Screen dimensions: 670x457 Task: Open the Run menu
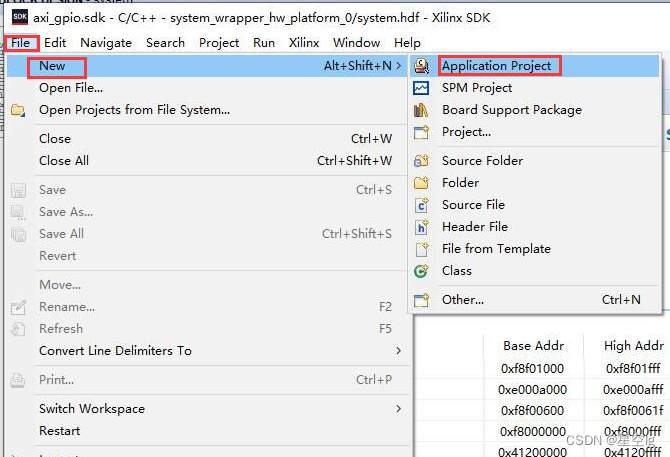point(264,43)
